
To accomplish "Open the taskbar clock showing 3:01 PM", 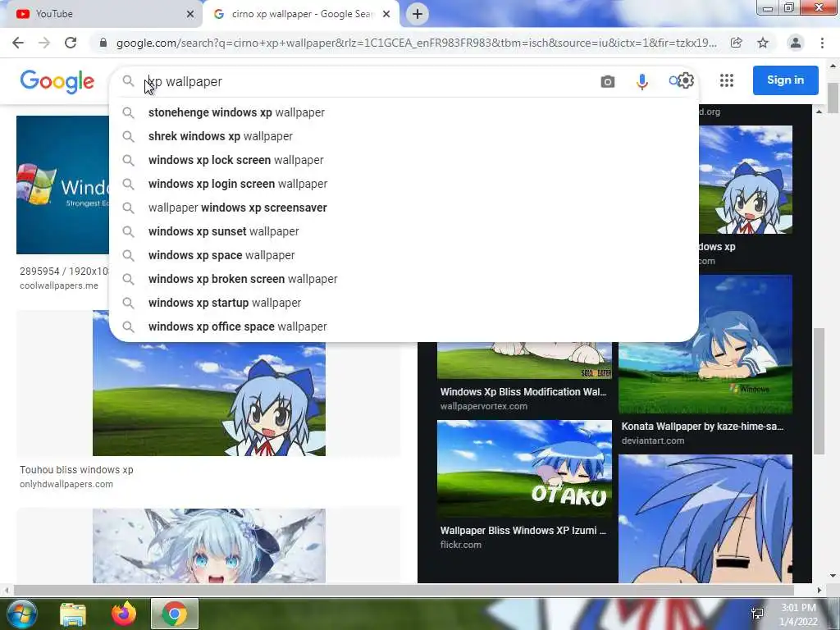I will [x=798, y=614].
